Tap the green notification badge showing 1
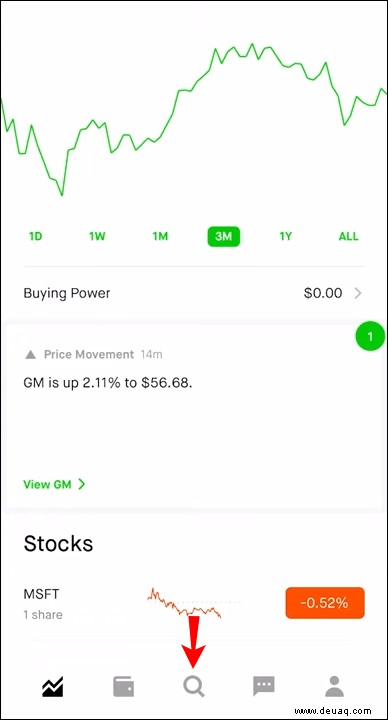The width and height of the screenshot is (388, 720). 370,338
